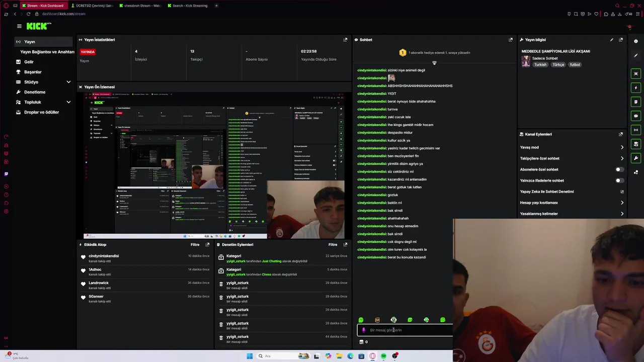644x362 pixels.
Task: Click the stream preview thumbnail
Action: (214, 165)
